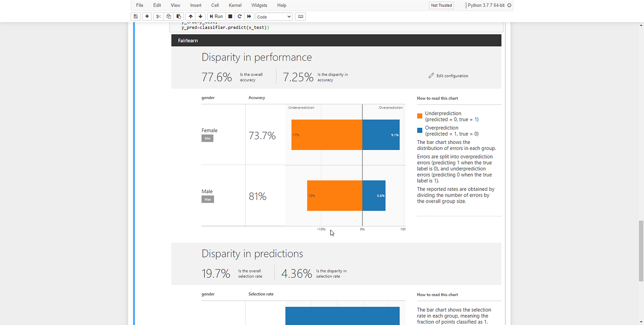Restart kernel and re-run the whole notebook
Image resolution: width=644 pixels, height=325 pixels.
[249, 16]
